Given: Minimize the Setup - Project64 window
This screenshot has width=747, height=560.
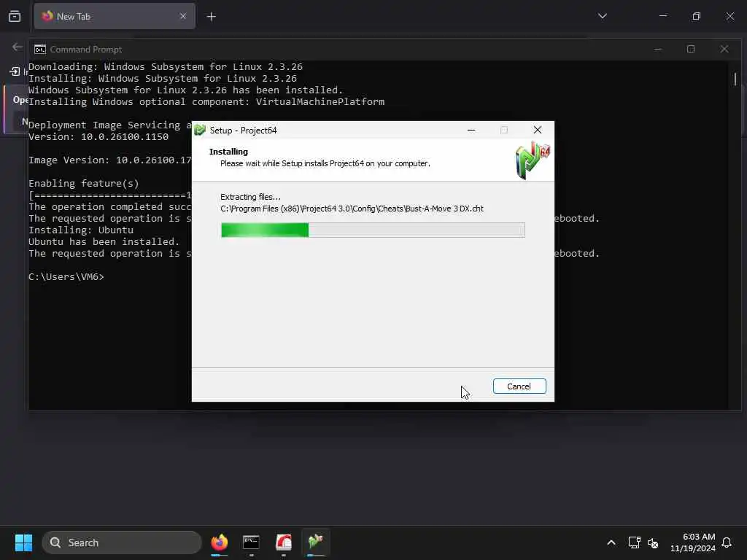Looking at the screenshot, I should click(471, 130).
